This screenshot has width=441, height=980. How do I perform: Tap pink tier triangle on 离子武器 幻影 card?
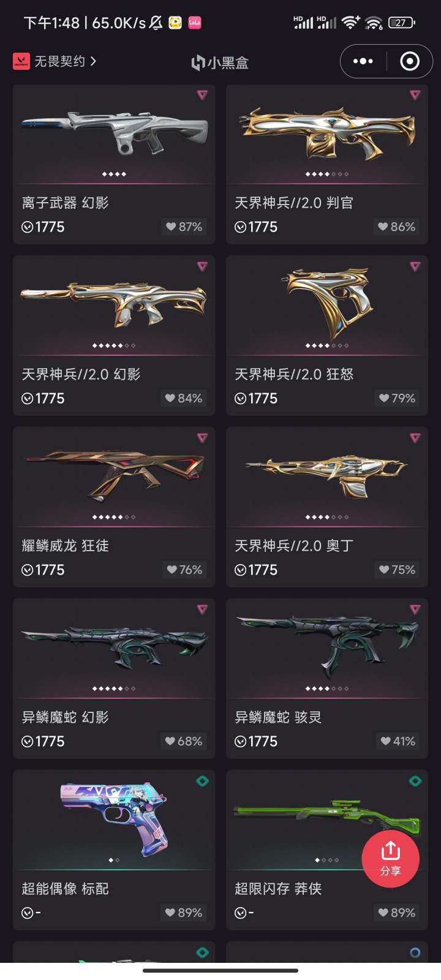pyautogui.click(x=202, y=95)
